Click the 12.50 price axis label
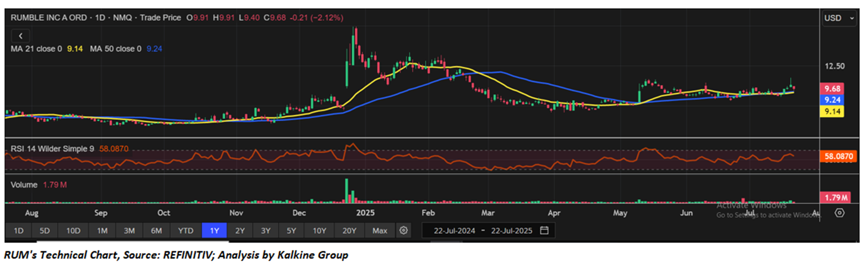This screenshot has width=868, height=267. pos(836,66)
